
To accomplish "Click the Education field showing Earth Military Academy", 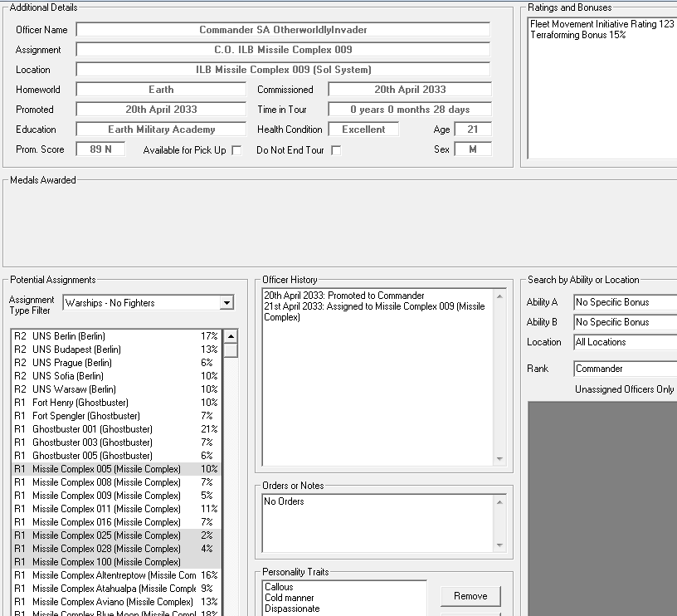I will pos(161,130).
